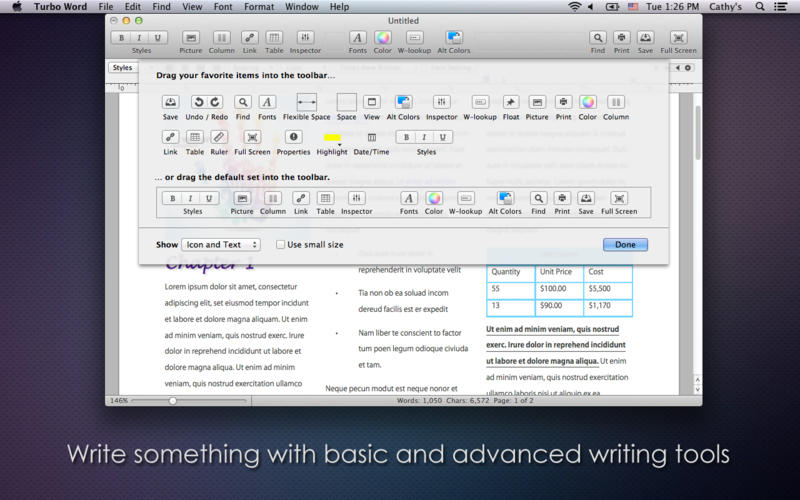Image resolution: width=800 pixels, height=500 pixels.
Task: Click the Done button
Action: pos(625,244)
